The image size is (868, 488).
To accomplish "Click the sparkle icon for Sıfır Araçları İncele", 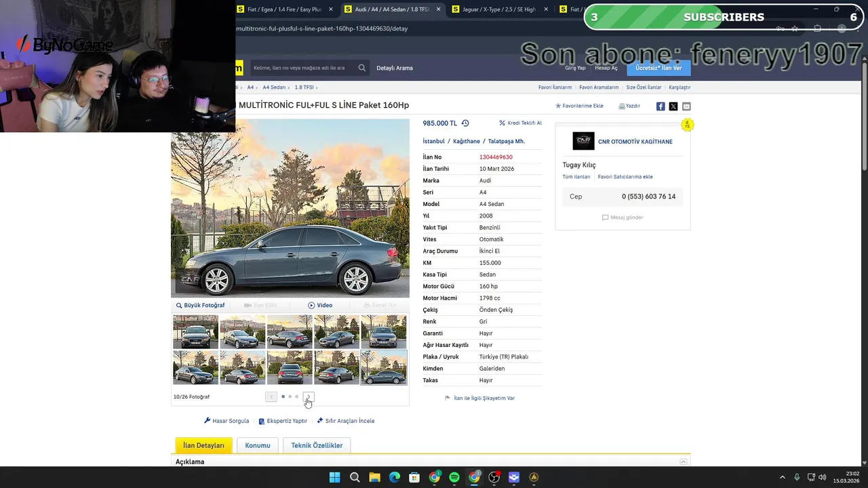I will click(x=320, y=421).
